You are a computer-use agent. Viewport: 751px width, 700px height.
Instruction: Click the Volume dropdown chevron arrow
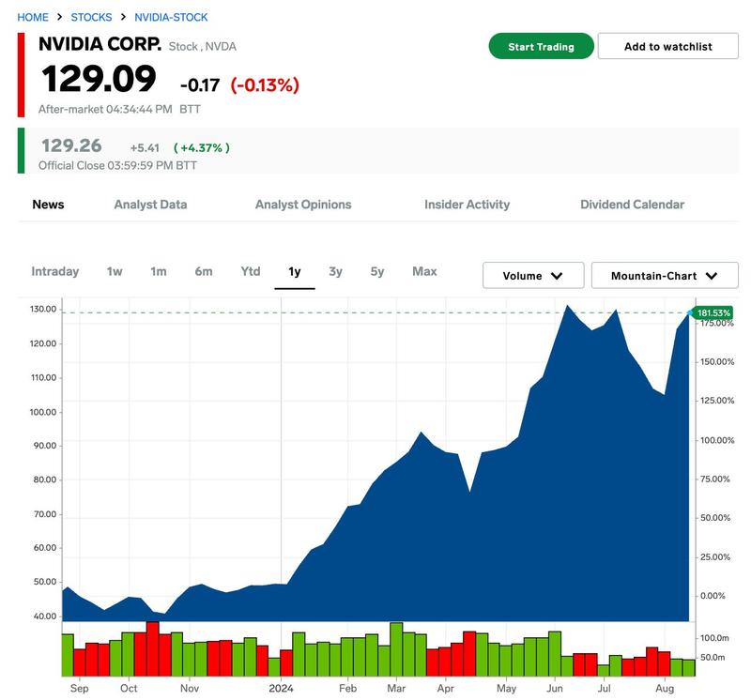pos(557,276)
